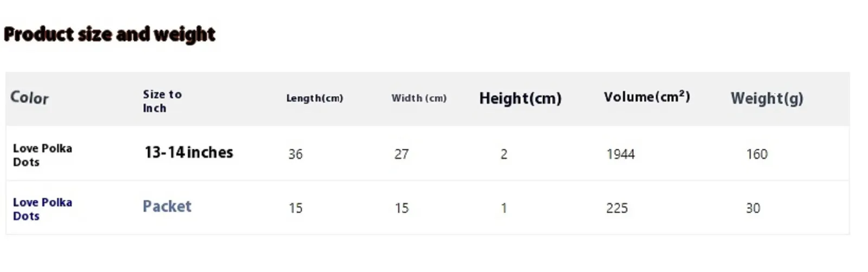Click the volume value 1944

620,154
